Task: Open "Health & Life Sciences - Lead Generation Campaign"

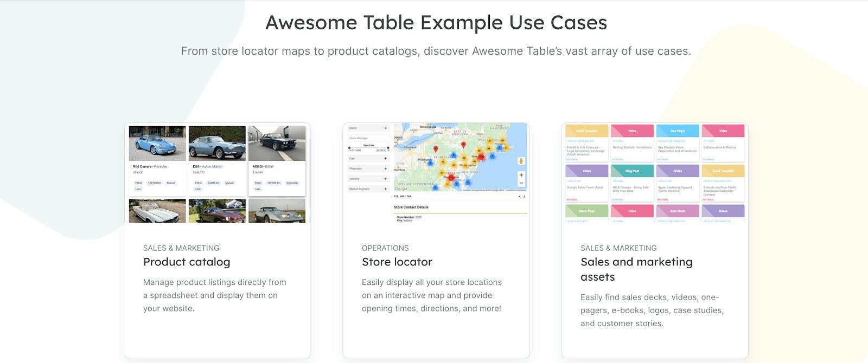Action: pyautogui.click(x=586, y=143)
